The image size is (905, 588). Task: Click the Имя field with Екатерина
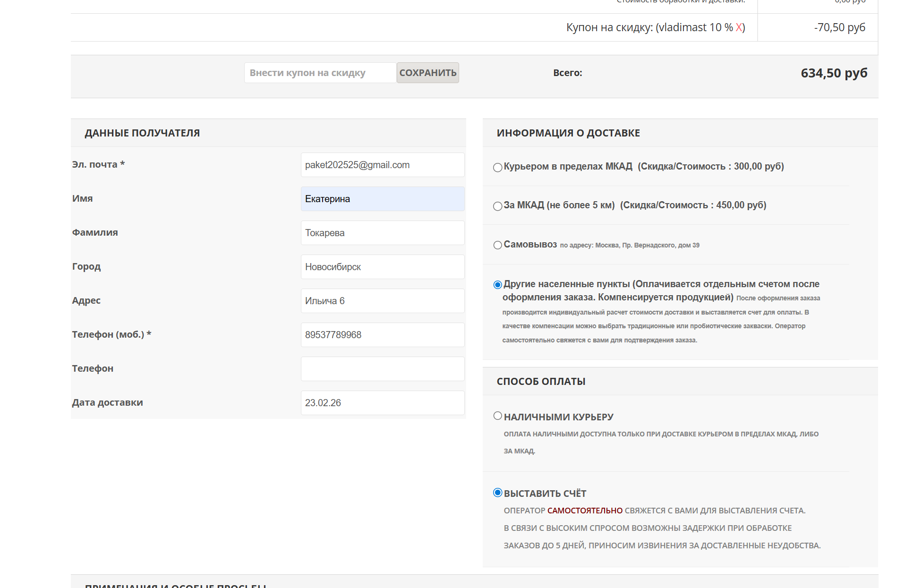pos(382,199)
